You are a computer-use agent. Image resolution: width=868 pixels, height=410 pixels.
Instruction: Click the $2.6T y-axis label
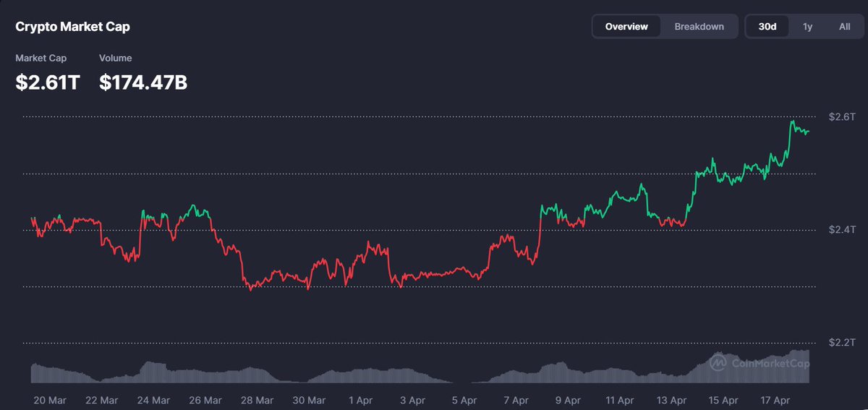click(842, 116)
